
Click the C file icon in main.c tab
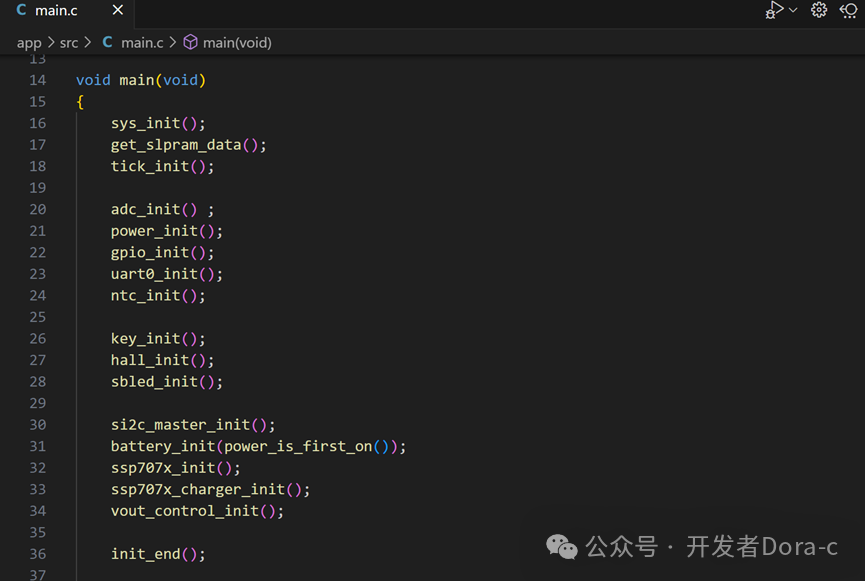pos(21,11)
